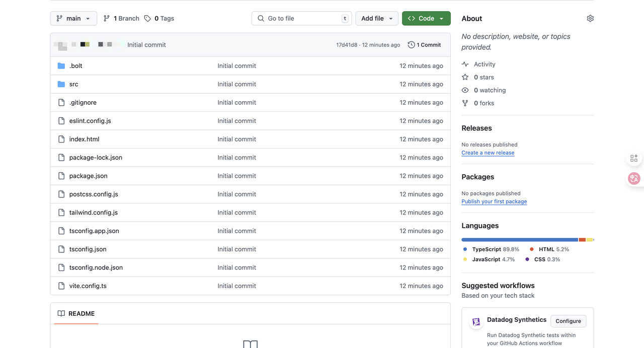Open the green Code dropdown
The width and height of the screenshot is (644, 348).
[x=426, y=19]
